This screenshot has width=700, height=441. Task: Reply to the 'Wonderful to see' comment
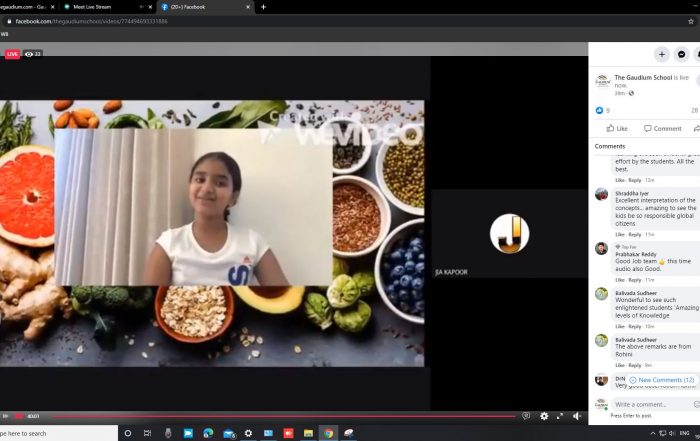[634, 326]
